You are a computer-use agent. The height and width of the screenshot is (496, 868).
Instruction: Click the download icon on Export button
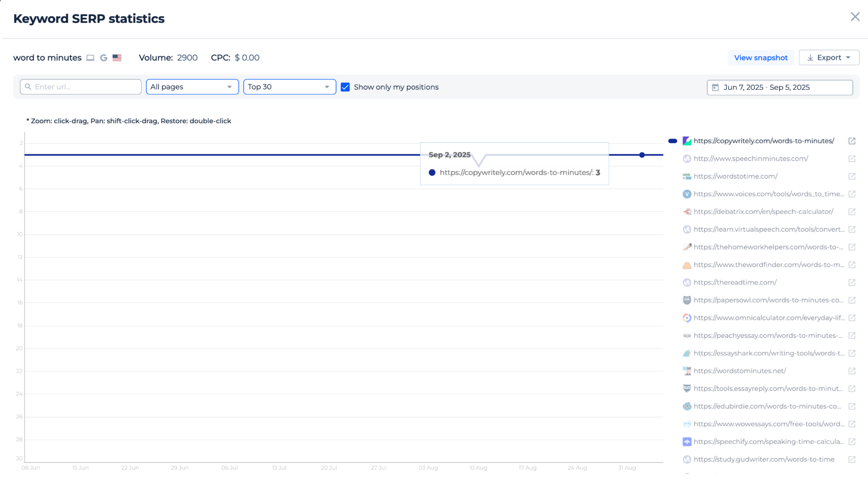810,58
